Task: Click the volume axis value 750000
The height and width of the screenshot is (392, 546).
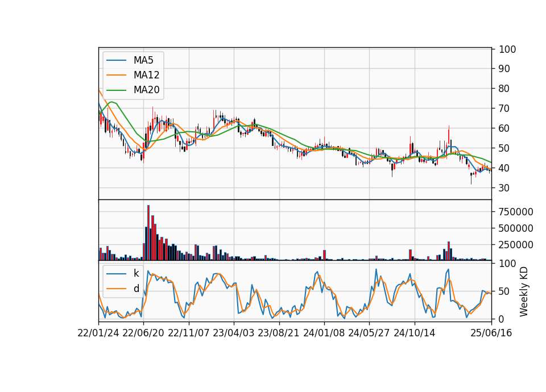Action: [x=516, y=212]
